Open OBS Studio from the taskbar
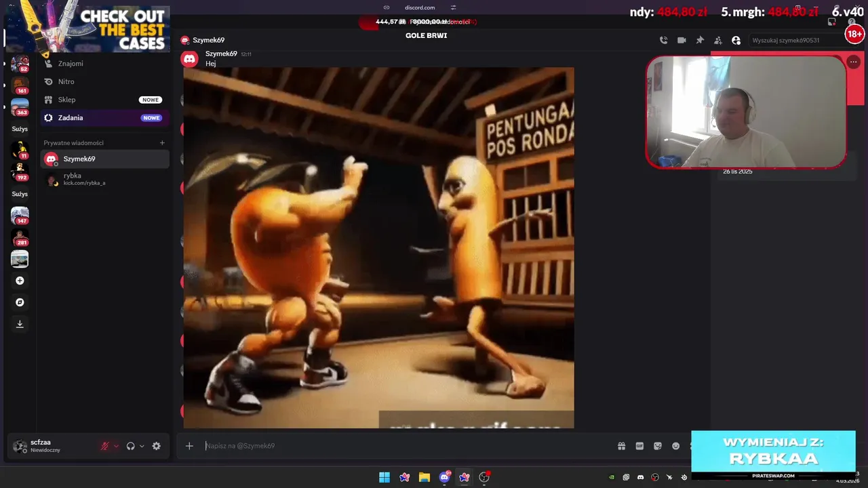 pos(484,477)
